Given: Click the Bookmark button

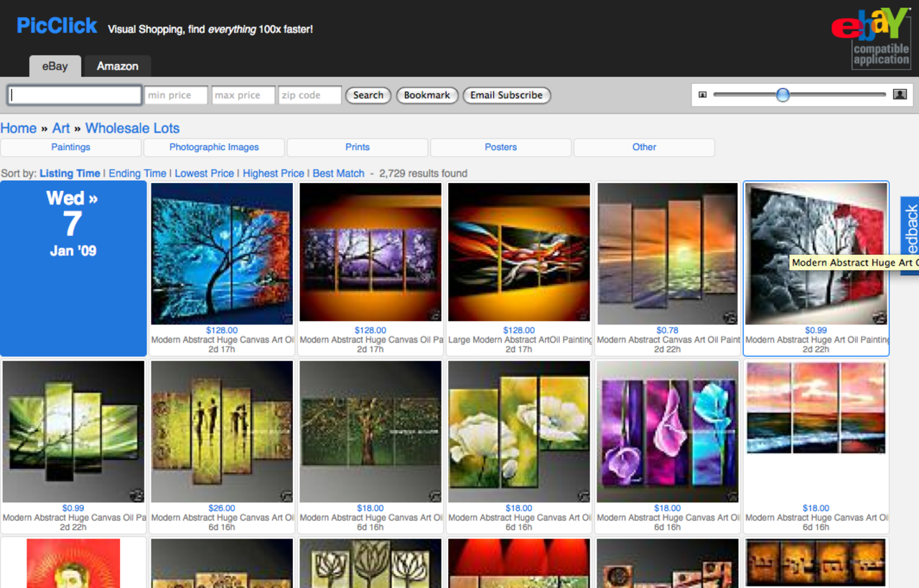Looking at the screenshot, I should (x=426, y=95).
